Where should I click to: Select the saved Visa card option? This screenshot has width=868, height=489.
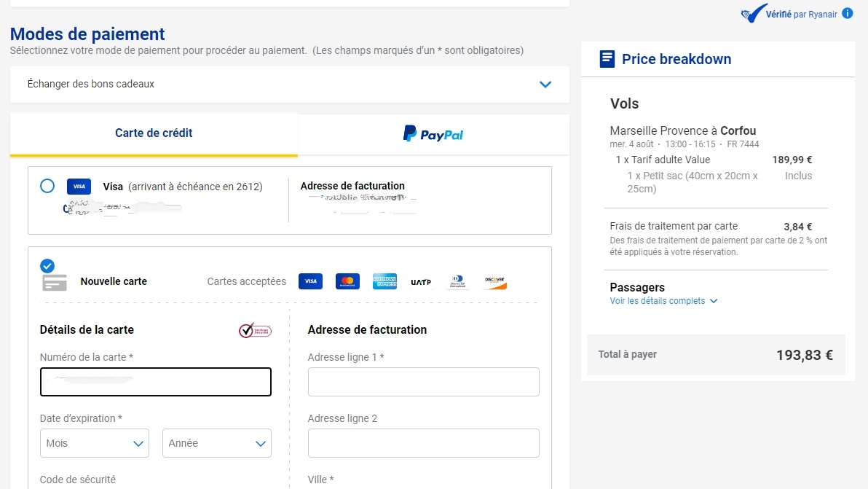pos(47,186)
